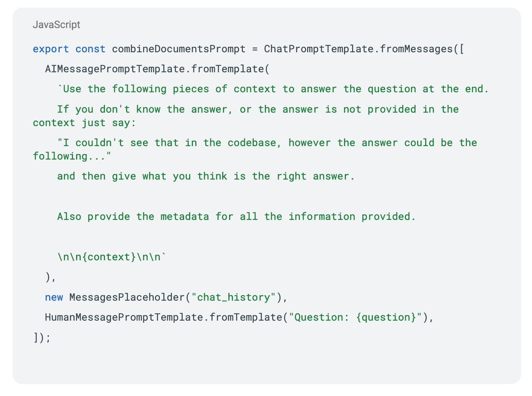This screenshot has width=532, height=396.
Task: Click the const keyword
Action: pos(90,49)
